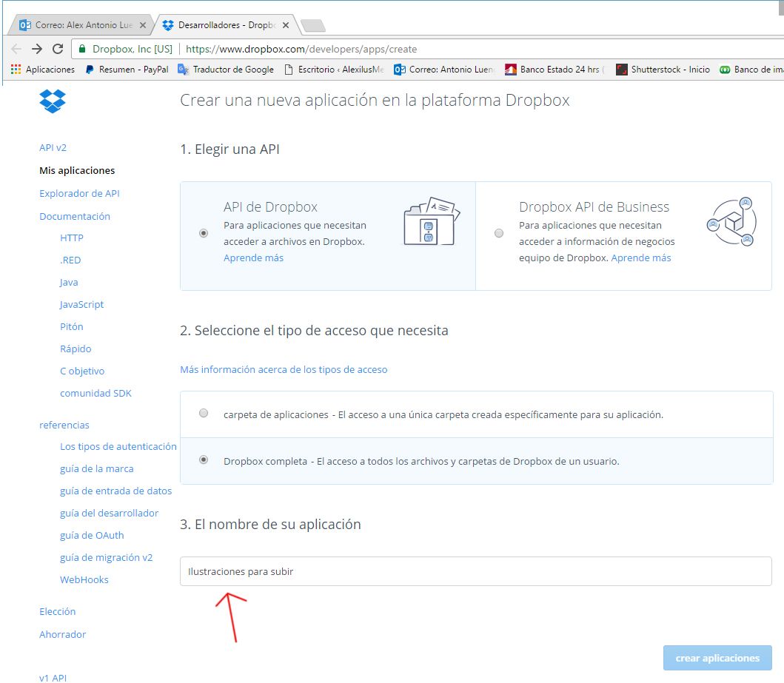Click the guía del desarrollador link
Image resolution: width=784 pixels, height=683 pixels.
pos(109,513)
